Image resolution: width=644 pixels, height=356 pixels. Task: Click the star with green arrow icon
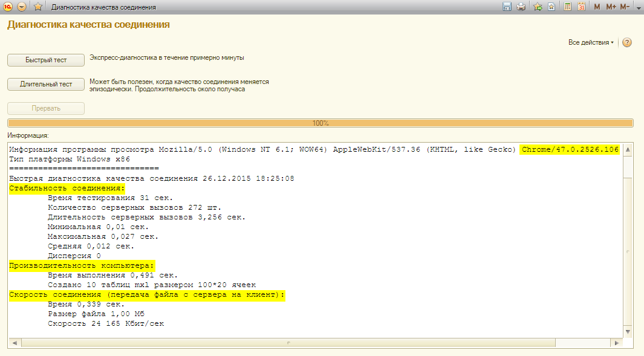[538, 7]
